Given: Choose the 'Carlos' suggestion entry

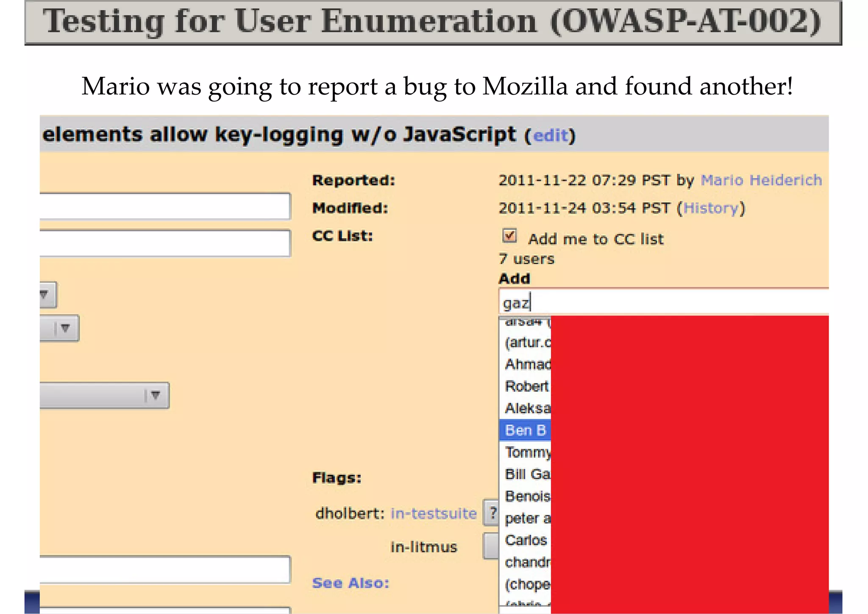Looking at the screenshot, I should [526, 540].
